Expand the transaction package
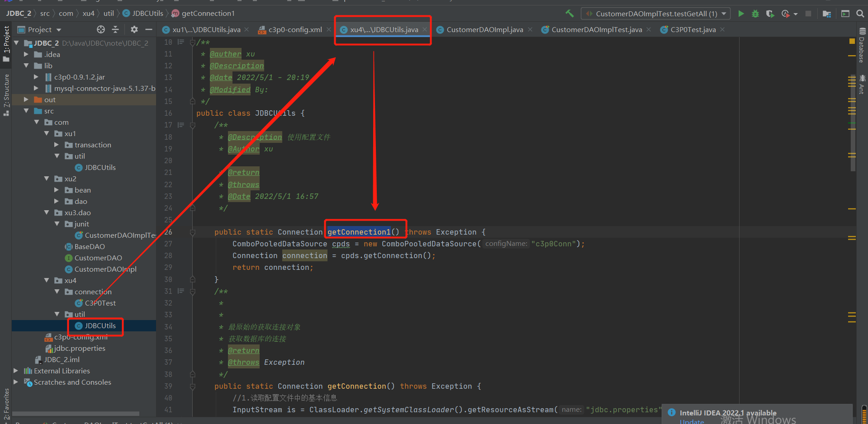868x424 pixels. click(57, 145)
